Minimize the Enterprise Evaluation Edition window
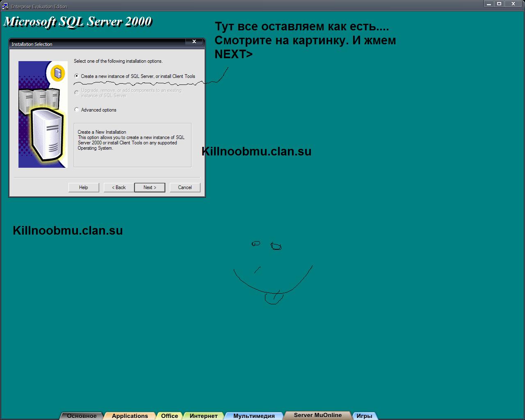The image size is (525, 420). (488, 4)
